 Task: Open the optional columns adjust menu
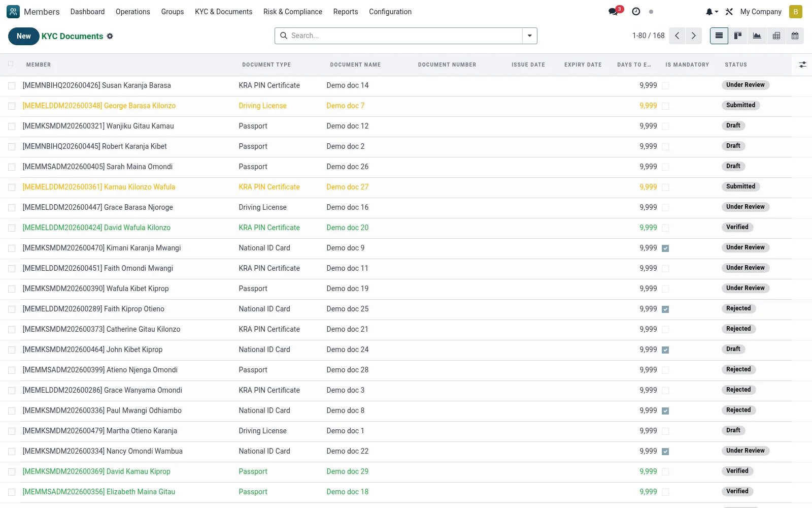pos(802,65)
